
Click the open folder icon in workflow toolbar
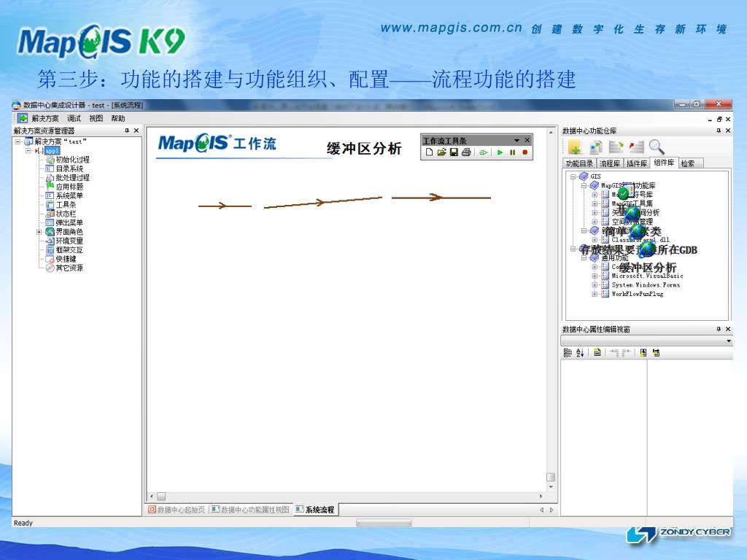pos(441,152)
